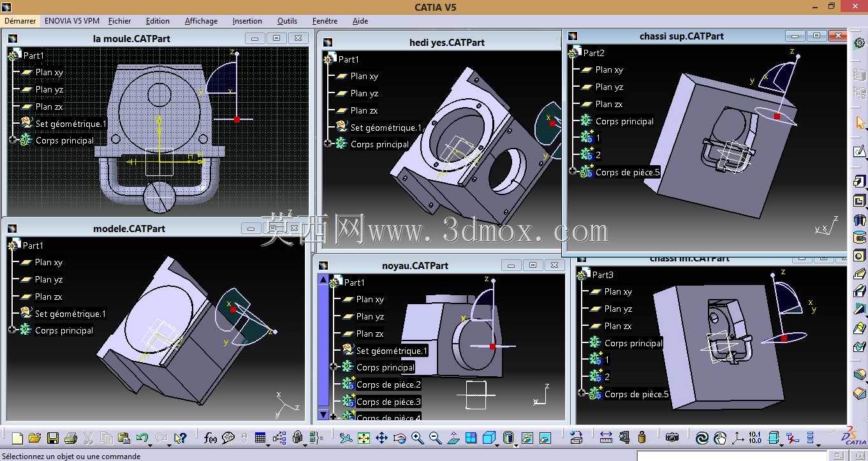
Task: Capture the view with the camera icon
Action: [x=672, y=437]
